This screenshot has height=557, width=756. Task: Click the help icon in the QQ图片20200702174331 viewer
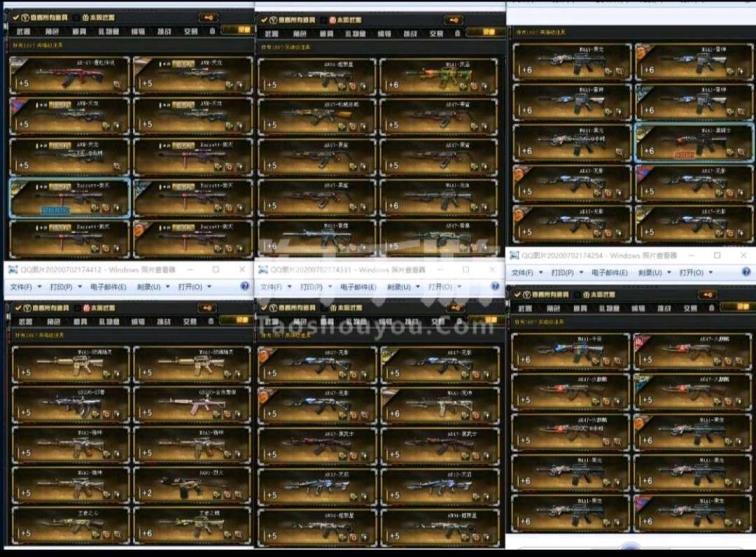coord(495,286)
